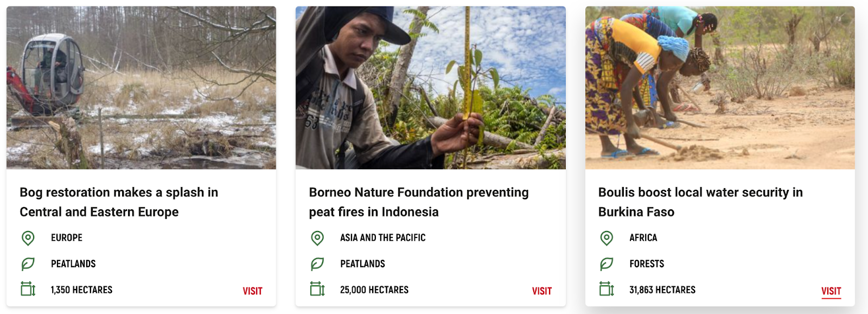Click the location pin beside Asia and the Pacific

[x=317, y=238]
